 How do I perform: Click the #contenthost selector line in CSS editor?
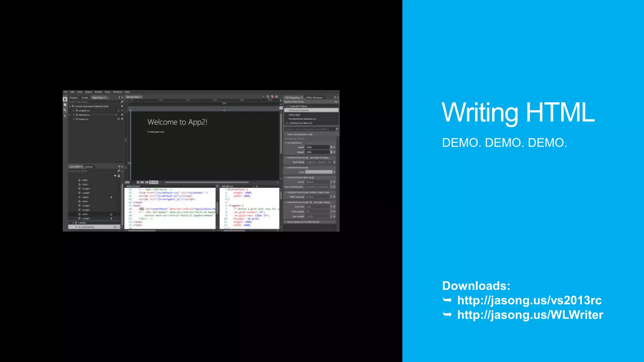(238, 189)
